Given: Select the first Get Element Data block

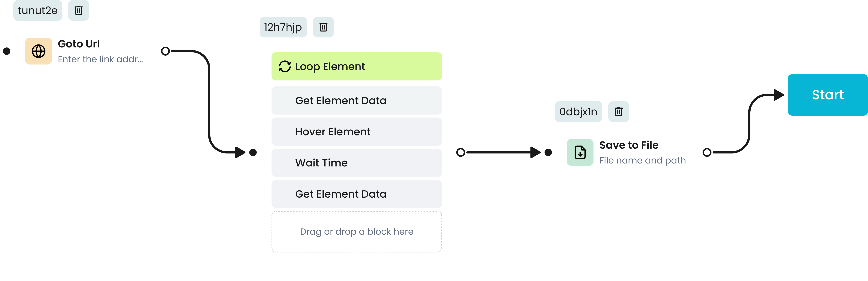Looking at the screenshot, I should point(356,100).
